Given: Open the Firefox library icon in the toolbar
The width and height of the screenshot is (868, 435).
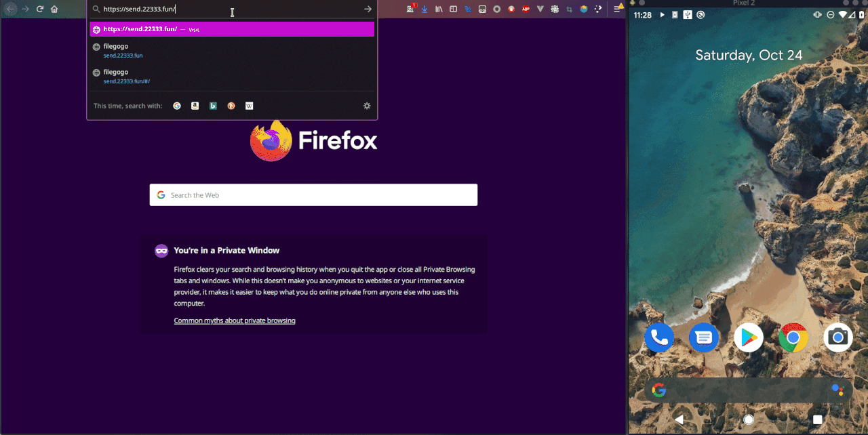Looking at the screenshot, I should click(x=440, y=9).
